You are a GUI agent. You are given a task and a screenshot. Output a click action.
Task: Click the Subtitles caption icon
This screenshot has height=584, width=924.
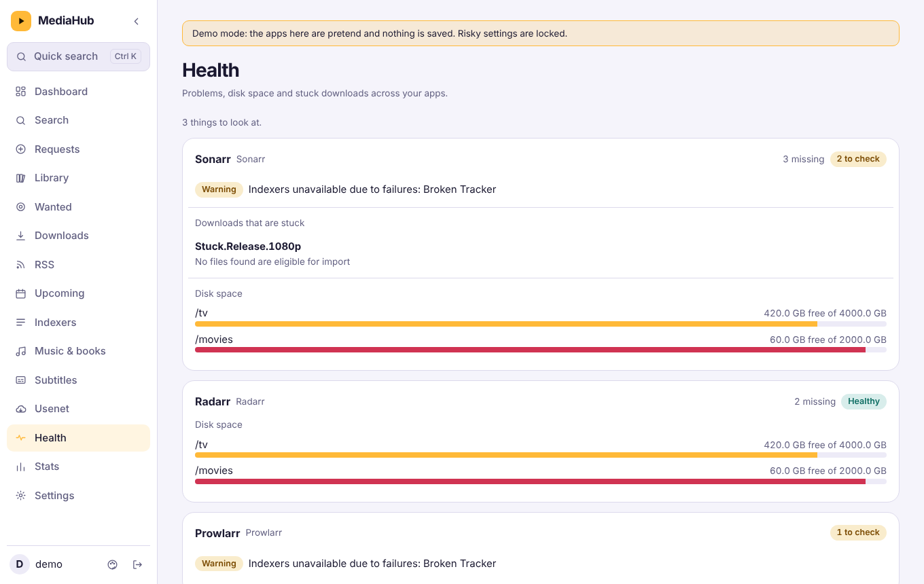click(x=20, y=380)
